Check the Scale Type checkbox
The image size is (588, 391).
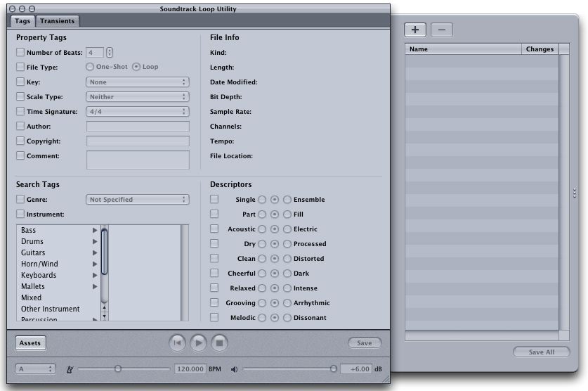[x=20, y=96]
